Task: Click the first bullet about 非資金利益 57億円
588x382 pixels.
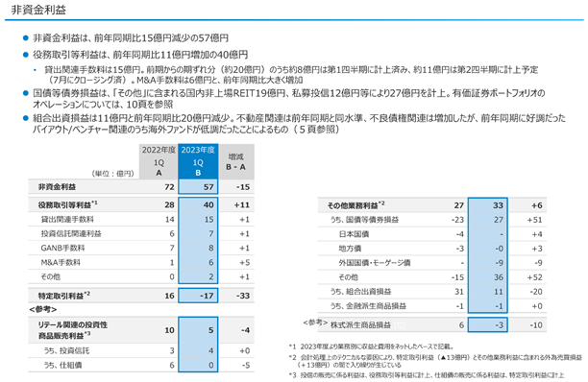Action: 130,37
